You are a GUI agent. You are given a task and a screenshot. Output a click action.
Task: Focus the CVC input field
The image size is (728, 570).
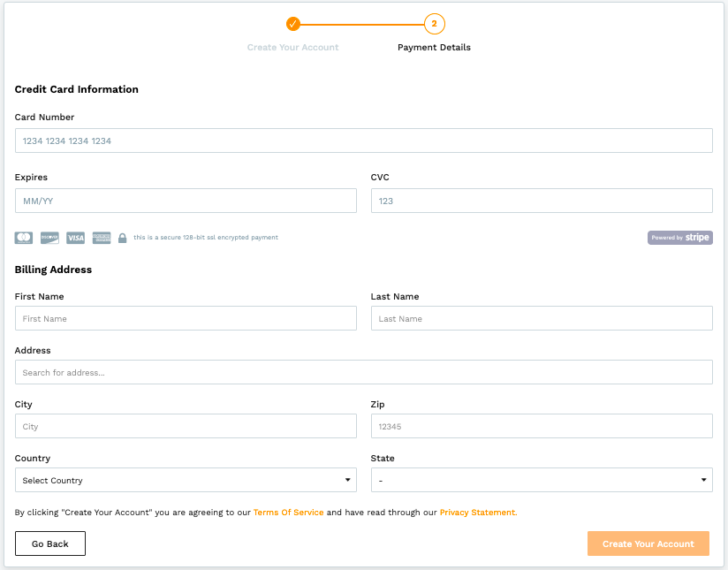coord(542,201)
